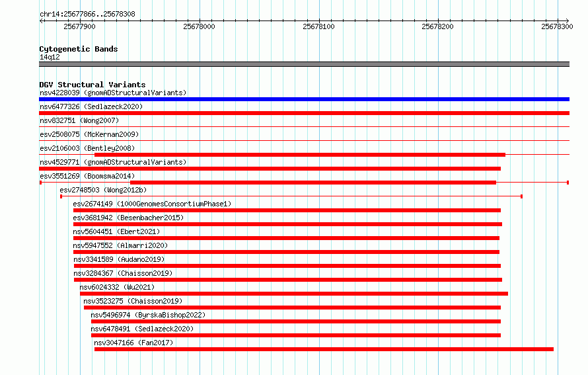The width and height of the screenshot is (588, 375).
Task: Select the red bar under esv2674149
Action: [x=287, y=210]
